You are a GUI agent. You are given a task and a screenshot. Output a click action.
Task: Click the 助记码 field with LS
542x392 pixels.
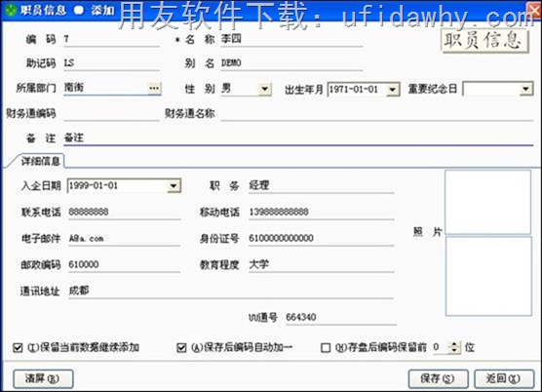(112, 63)
